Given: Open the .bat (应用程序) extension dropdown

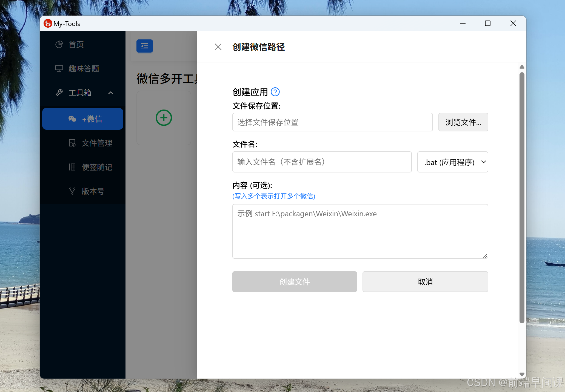Looking at the screenshot, I should (453, 162).
